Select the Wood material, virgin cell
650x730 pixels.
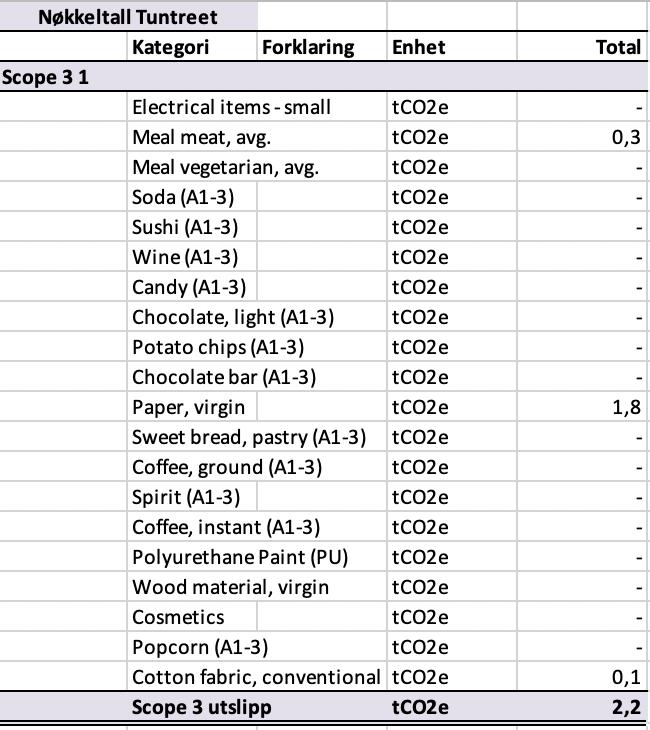click(x=257, y=587)
